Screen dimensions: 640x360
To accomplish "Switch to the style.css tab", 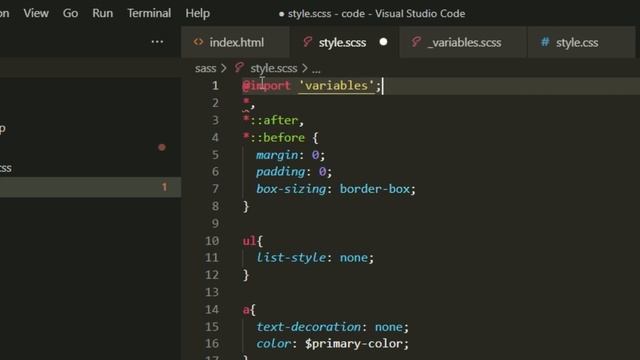I will [581, 42].
